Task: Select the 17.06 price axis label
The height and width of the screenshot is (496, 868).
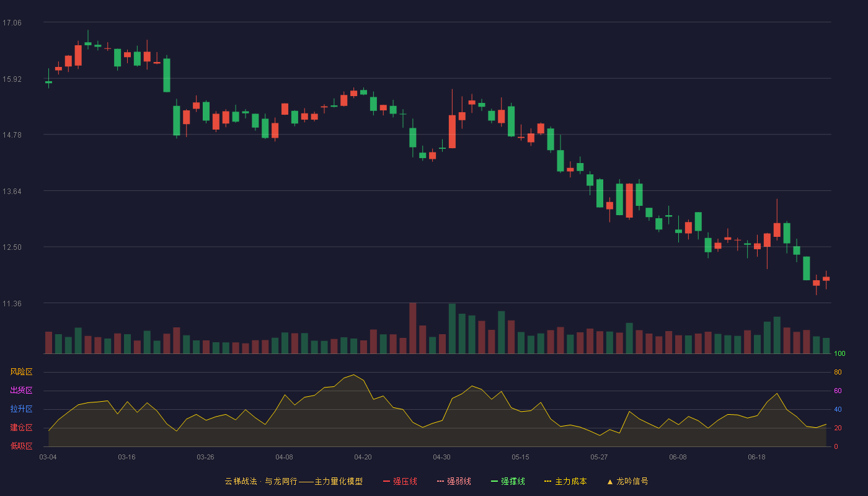Action: tap(12, 23)
